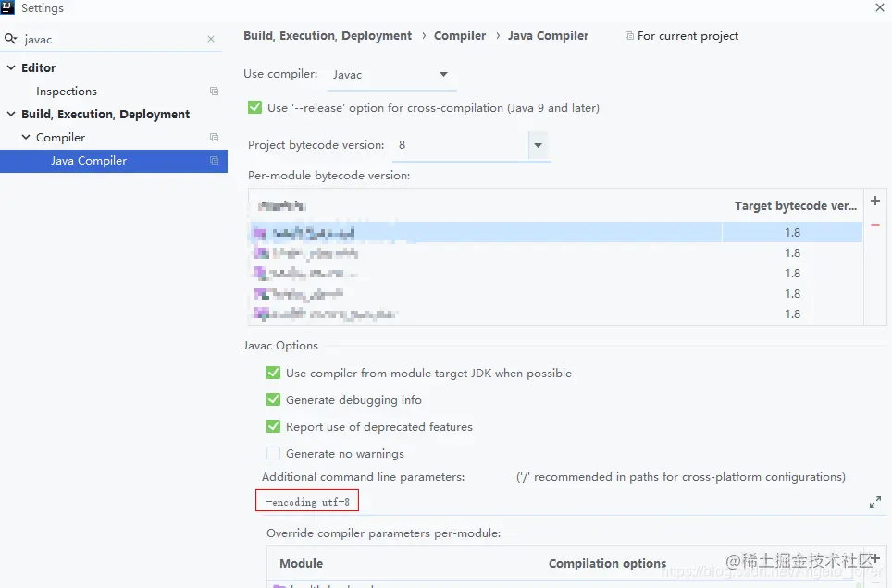
Task: Toggle the '--release' cross-compilation option
Action: pyautogui.click(x=254, y=107)
